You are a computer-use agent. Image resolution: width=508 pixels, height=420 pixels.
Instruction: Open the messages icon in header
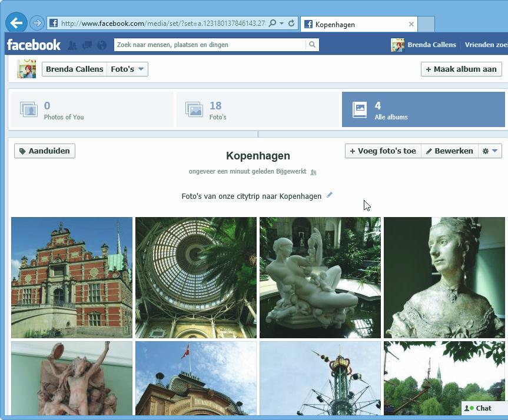pos(87,45)
